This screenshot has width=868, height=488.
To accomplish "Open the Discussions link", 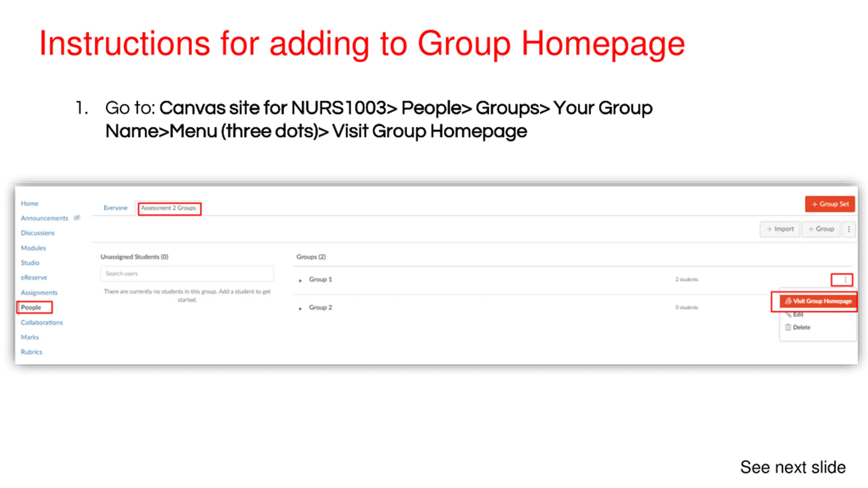I will click(x=38, y=233).
